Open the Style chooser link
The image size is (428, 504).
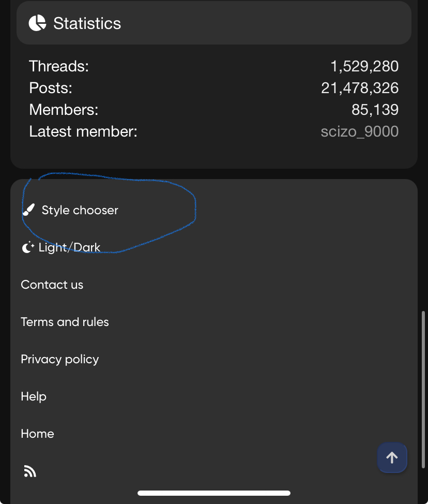pyautogui.click(x=80, y=210)
